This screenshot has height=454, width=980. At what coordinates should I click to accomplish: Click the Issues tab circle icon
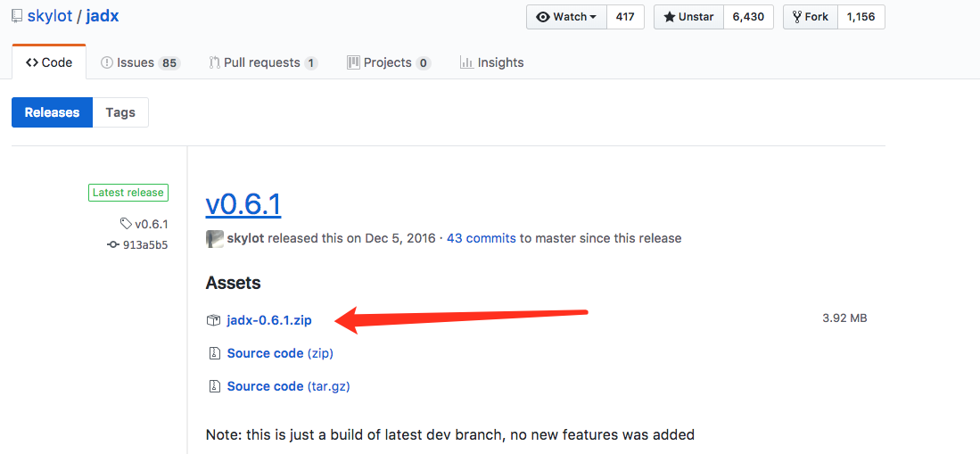(107, 62)
